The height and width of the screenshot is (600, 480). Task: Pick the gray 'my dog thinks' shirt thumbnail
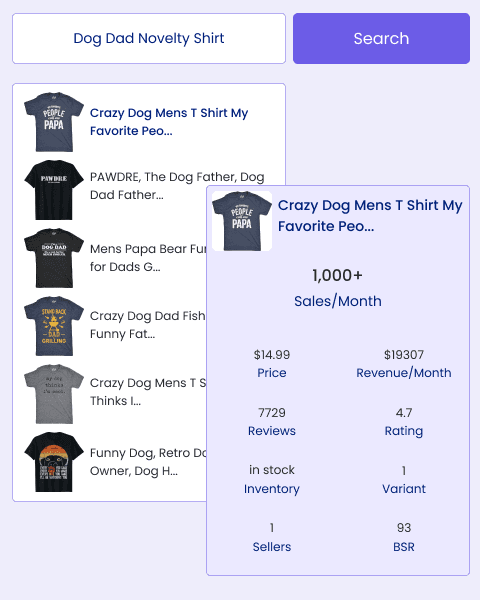coord(54,394)
